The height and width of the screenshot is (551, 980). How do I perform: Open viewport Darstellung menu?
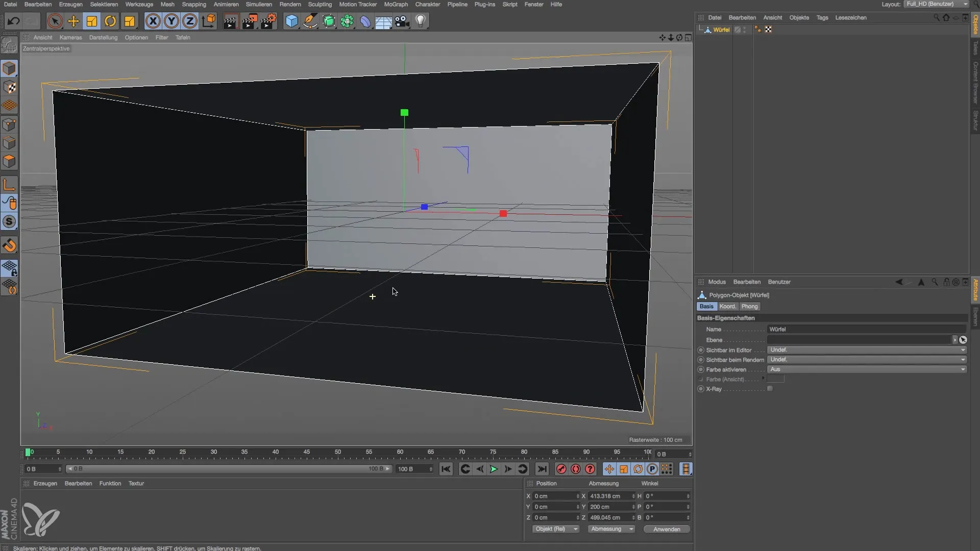tap(103, 37)
